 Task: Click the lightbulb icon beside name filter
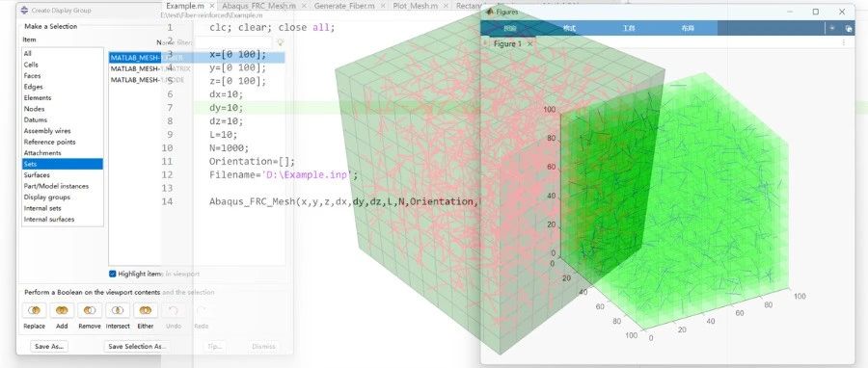click(x=280, y=42)
